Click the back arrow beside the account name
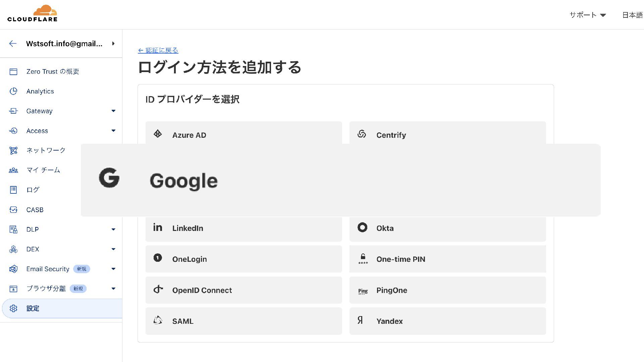The image size is (644, 362). pos(13,44)
